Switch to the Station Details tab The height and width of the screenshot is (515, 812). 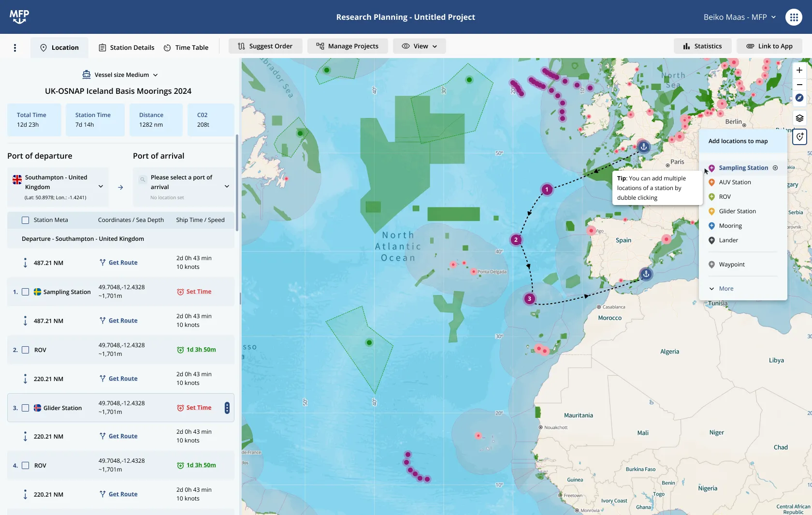(127, 47)
